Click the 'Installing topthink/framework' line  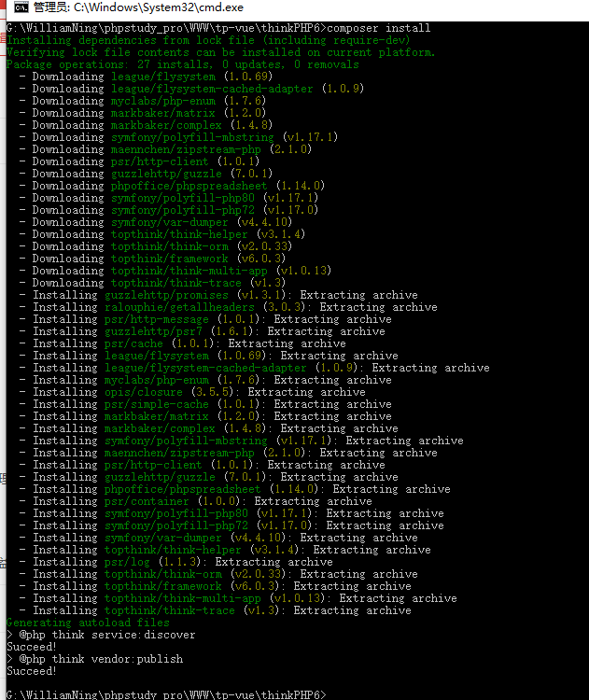[216, 586]
